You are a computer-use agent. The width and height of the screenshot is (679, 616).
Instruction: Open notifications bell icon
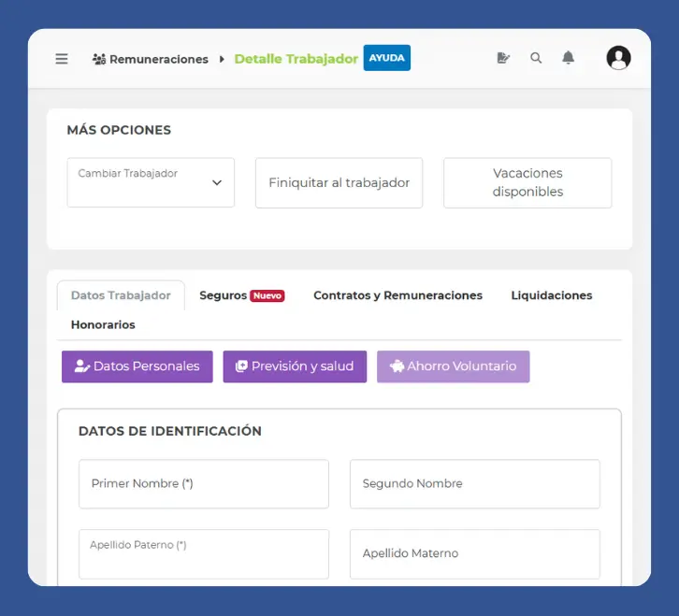tap(568, 58)
